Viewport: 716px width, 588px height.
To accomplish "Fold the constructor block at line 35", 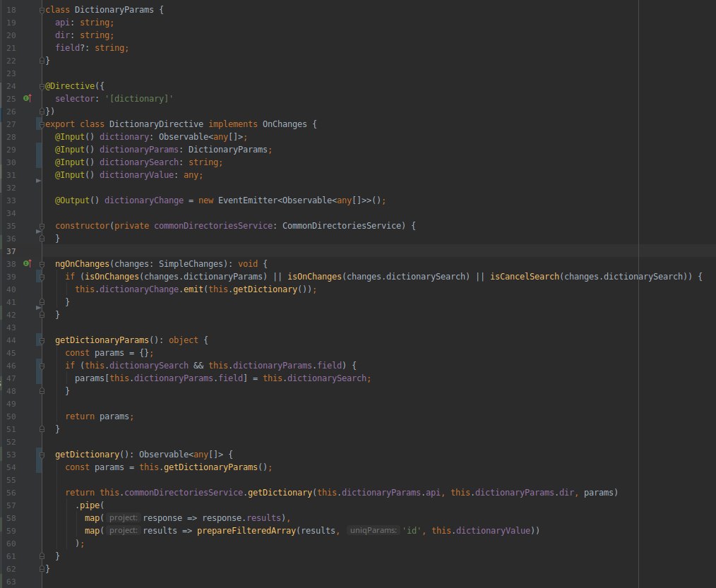I will (x=42, y=226).
